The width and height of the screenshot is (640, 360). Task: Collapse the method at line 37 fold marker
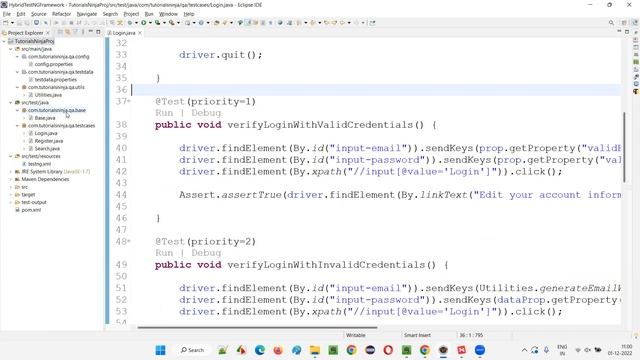point(129,101)
